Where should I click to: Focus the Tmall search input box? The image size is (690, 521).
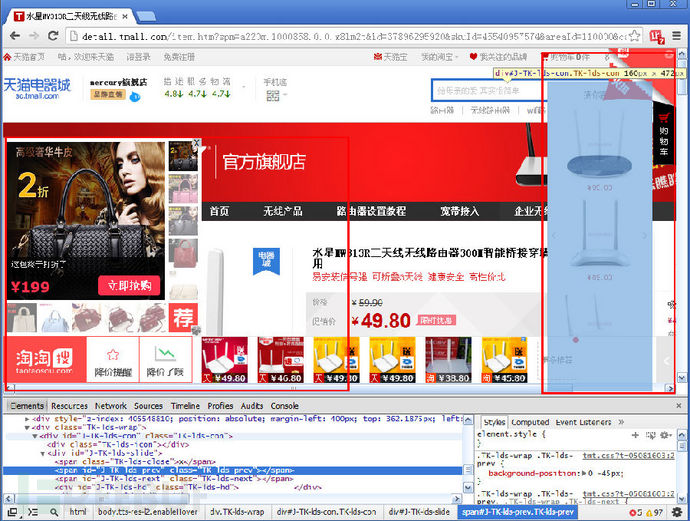click(488, 91)
